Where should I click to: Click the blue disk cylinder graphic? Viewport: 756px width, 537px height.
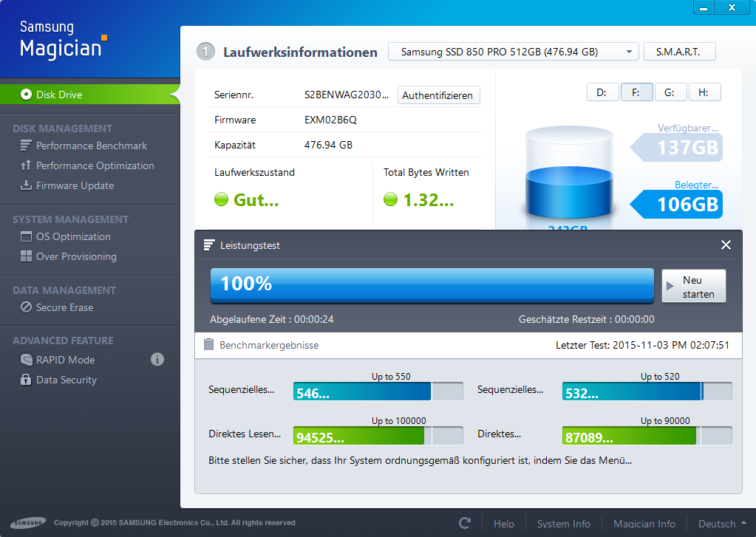click(x=569, y=174)
